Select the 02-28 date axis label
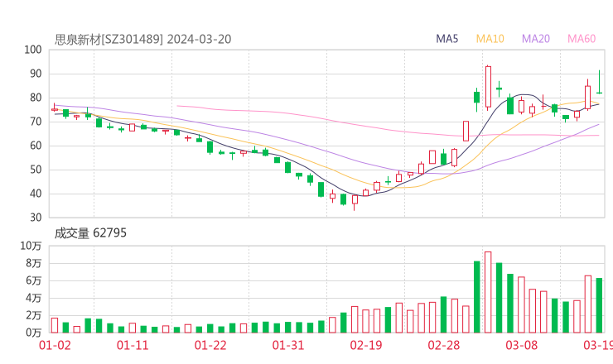Screen dimensions: 613x364 [444, 345]
